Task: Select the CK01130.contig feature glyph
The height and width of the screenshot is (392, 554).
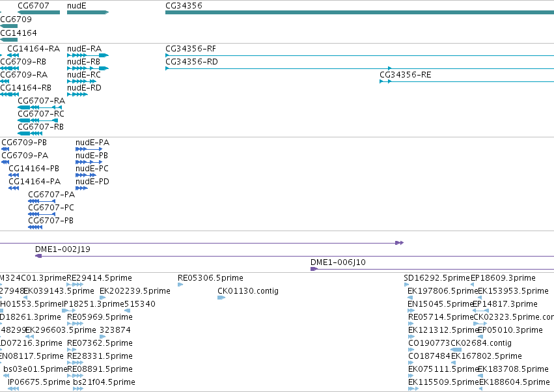Action: tap(221, 298)
